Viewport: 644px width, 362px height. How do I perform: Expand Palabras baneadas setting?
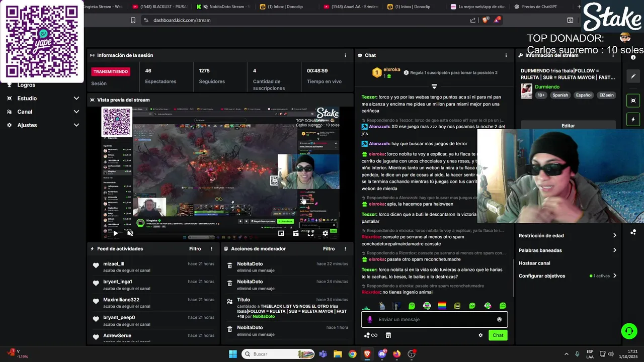568,250
